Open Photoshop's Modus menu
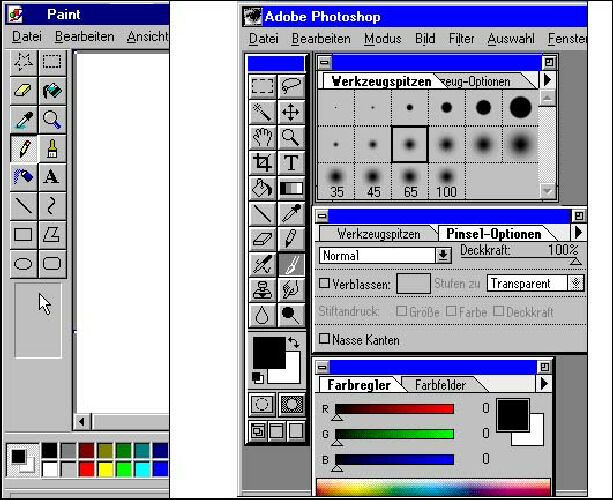This screenshot has height=500, width=613. (383, 39)
